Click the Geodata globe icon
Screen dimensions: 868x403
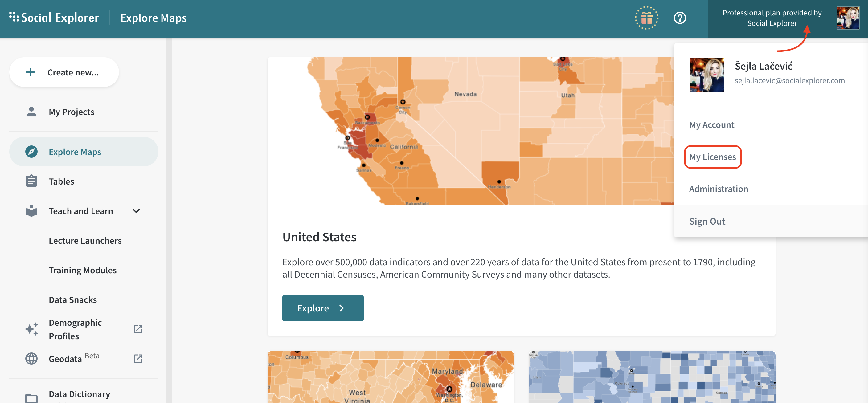[x=31, y=359]
